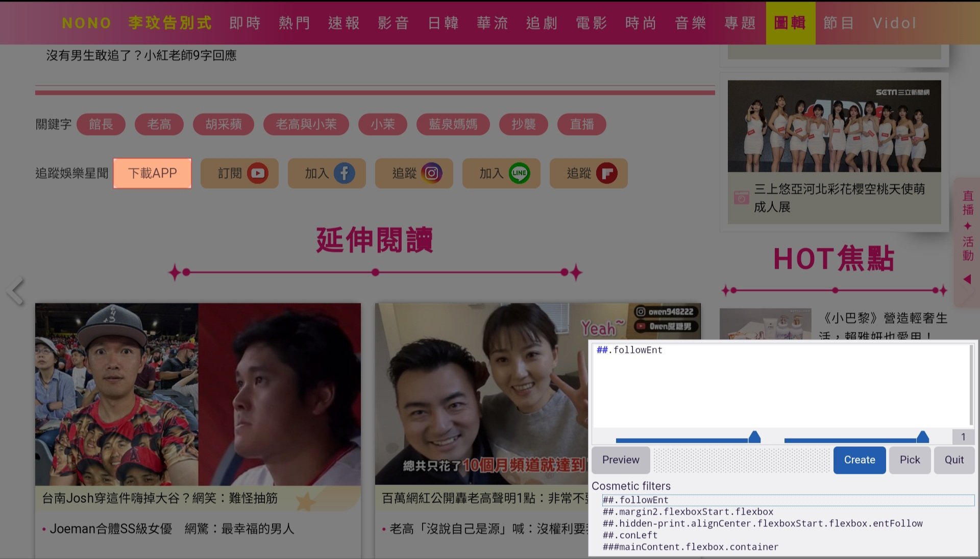Click the Facebook join icon button
The image size is (980, 559).
[345, 173]
